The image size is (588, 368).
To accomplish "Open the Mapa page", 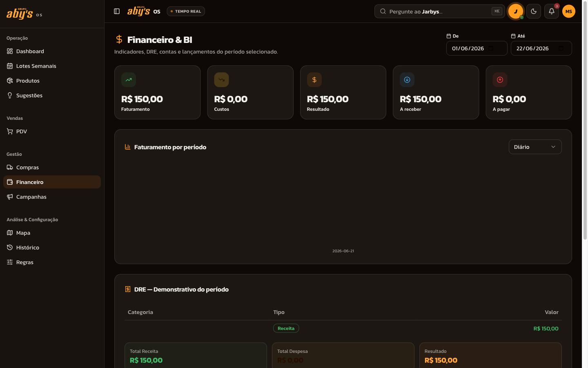I will 52,233.
